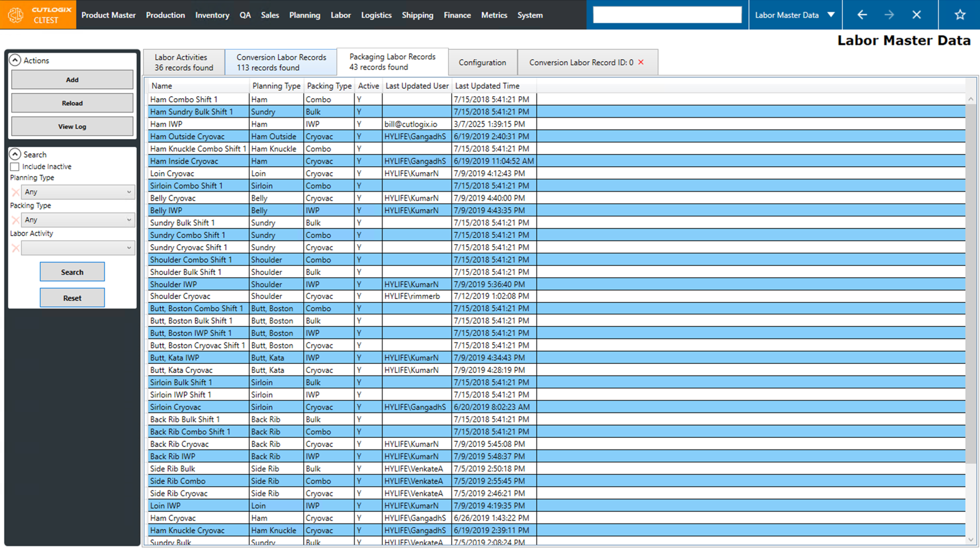Collapse the Search panel
The image size is (980, 549).
point(15,155)
